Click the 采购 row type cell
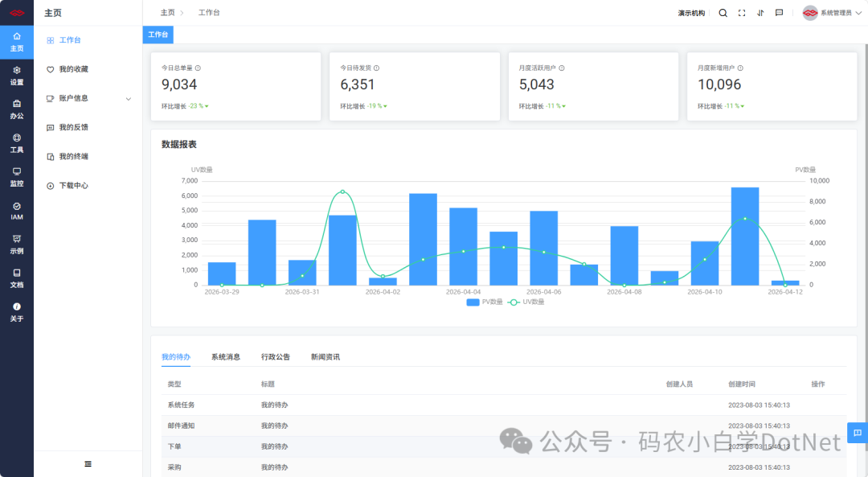The image size is (868, 477). coord(174,467)
